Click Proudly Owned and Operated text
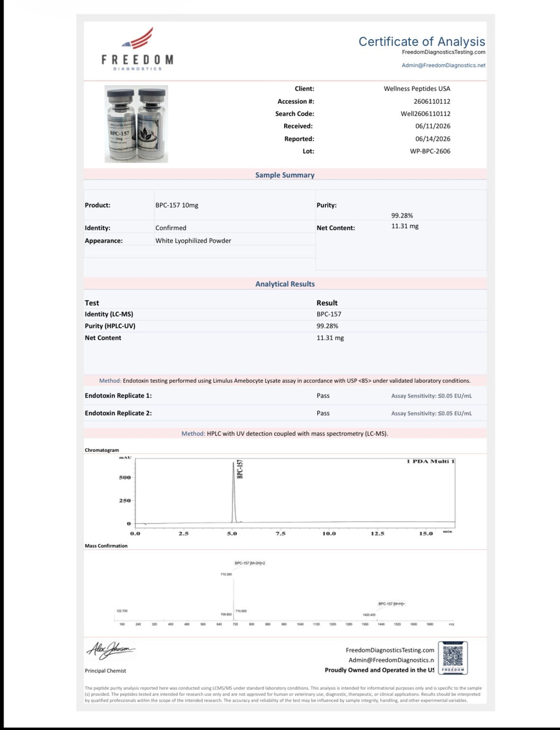Viewport: 560px width, 730px height. pos(380,670)
